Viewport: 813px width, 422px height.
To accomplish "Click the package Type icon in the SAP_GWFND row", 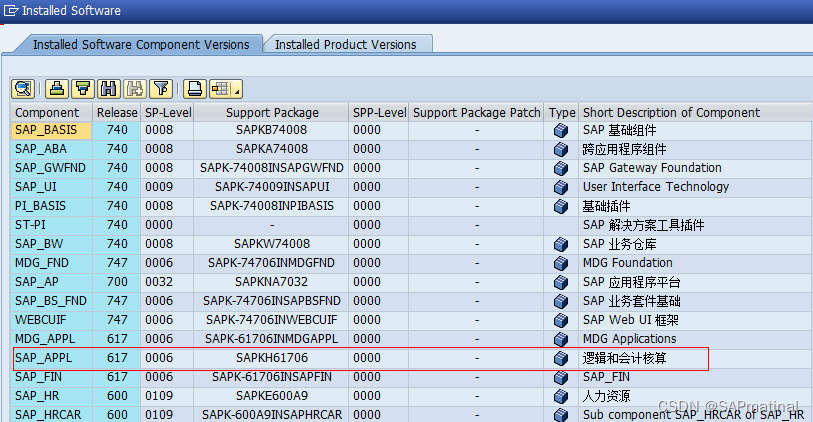I will 560,168.
